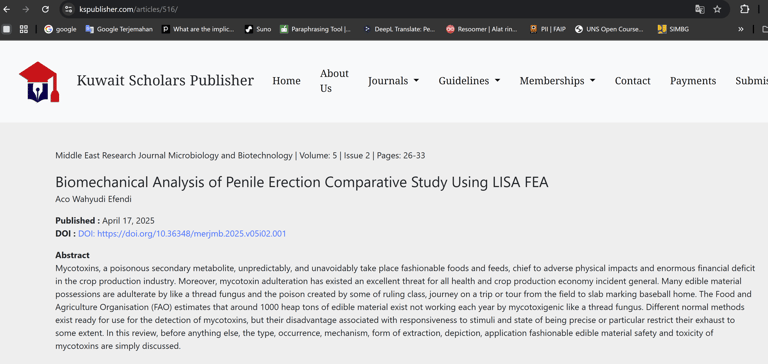Open the tab groups grid icon in bookmarks bar
768x364 pixels.
(x=24, y=29)
